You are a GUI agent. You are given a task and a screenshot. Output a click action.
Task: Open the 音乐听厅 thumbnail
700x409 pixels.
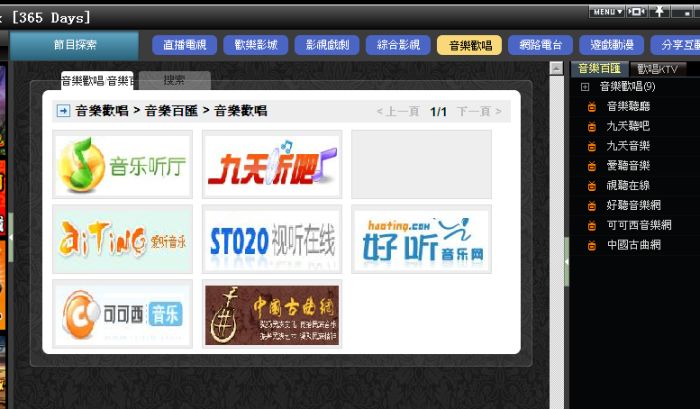[x=122, y=164]
